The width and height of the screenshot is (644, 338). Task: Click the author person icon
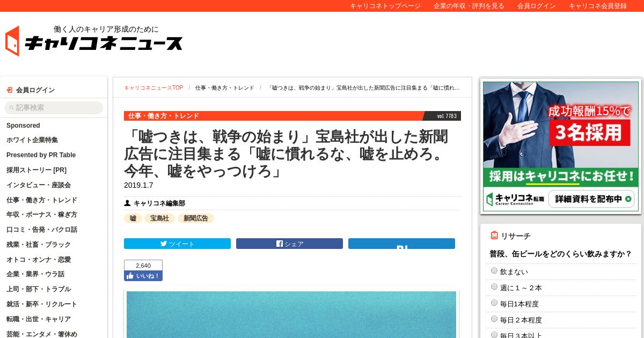[127, 203]
